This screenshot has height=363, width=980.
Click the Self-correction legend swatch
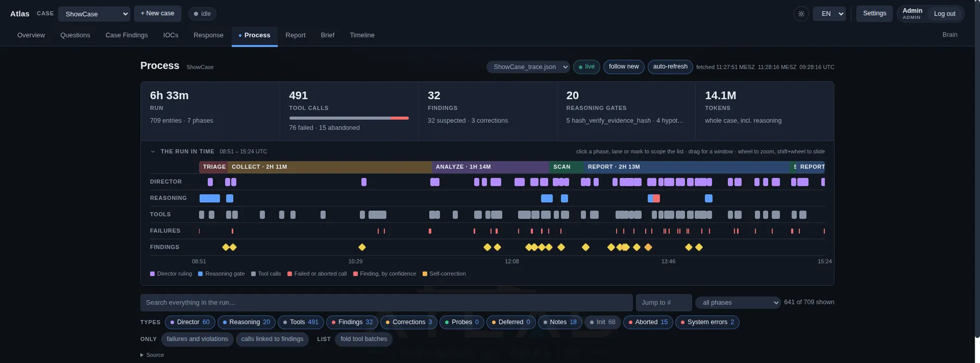[x=425, y=274]
